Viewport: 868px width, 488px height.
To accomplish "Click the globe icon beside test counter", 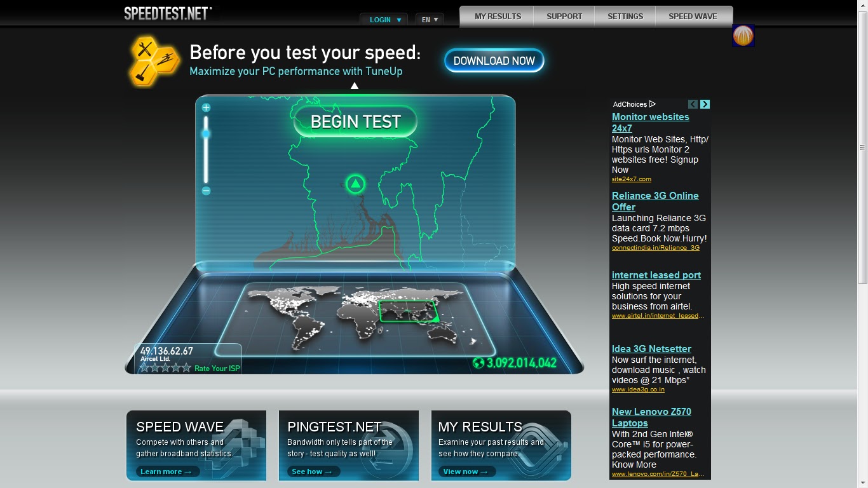I will coord(478,363).
